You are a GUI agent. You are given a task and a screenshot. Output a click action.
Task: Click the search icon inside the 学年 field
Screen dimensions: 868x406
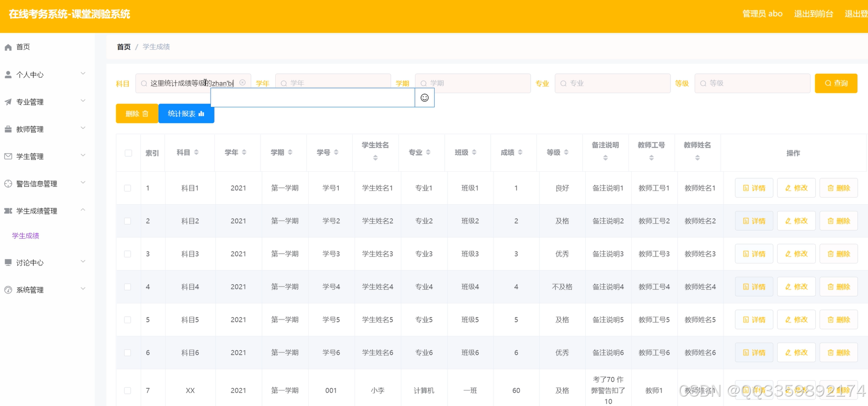pos(284,83)
